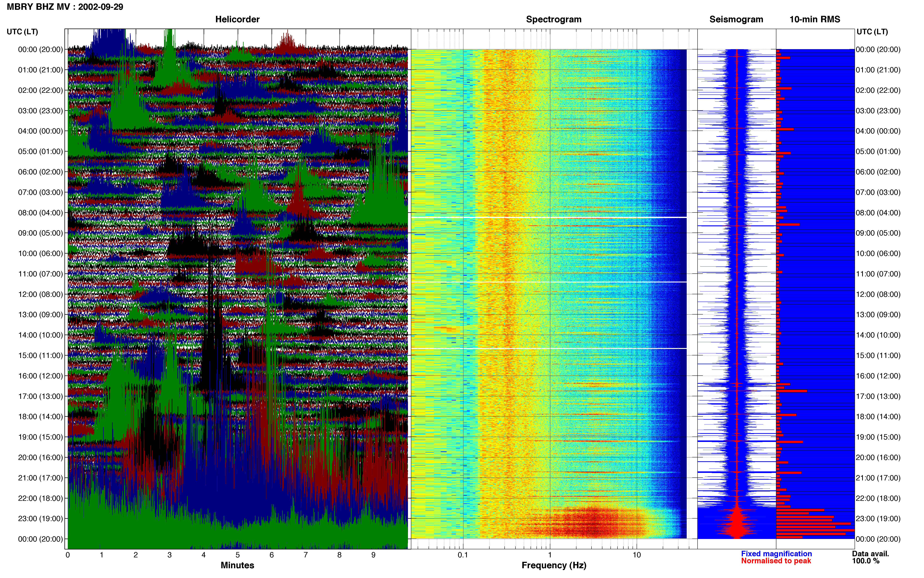924x578 pixels.
Task: Click the Minutes axis tick 0
Action: point(68,555)
